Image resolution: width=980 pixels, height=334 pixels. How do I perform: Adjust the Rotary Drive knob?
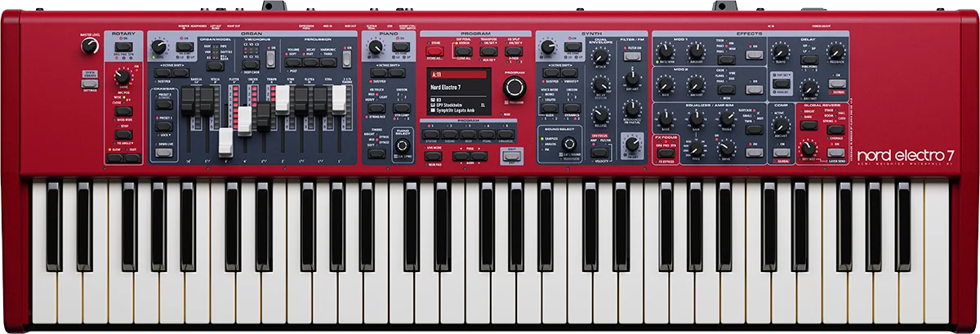click(123, 77)
